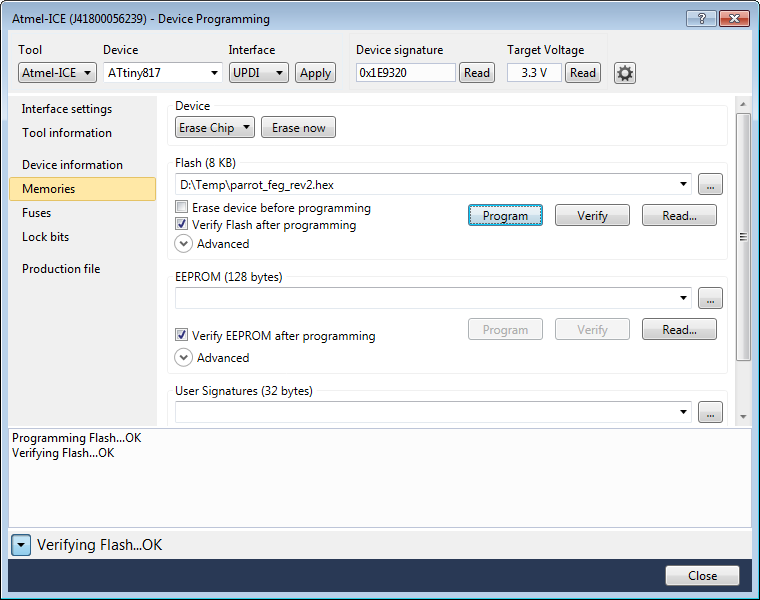Browse for Flash hex file

pos(710,185)
